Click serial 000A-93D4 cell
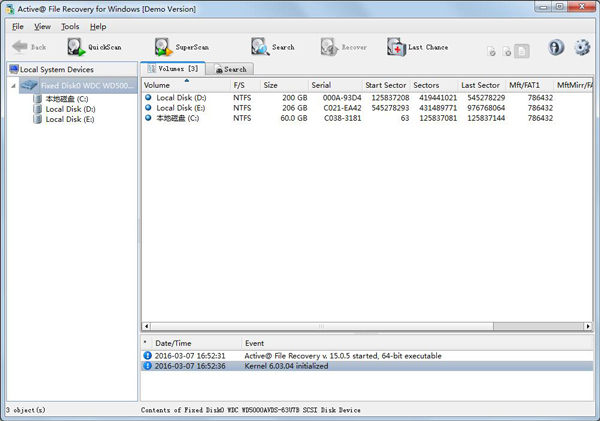 point(342,98)
